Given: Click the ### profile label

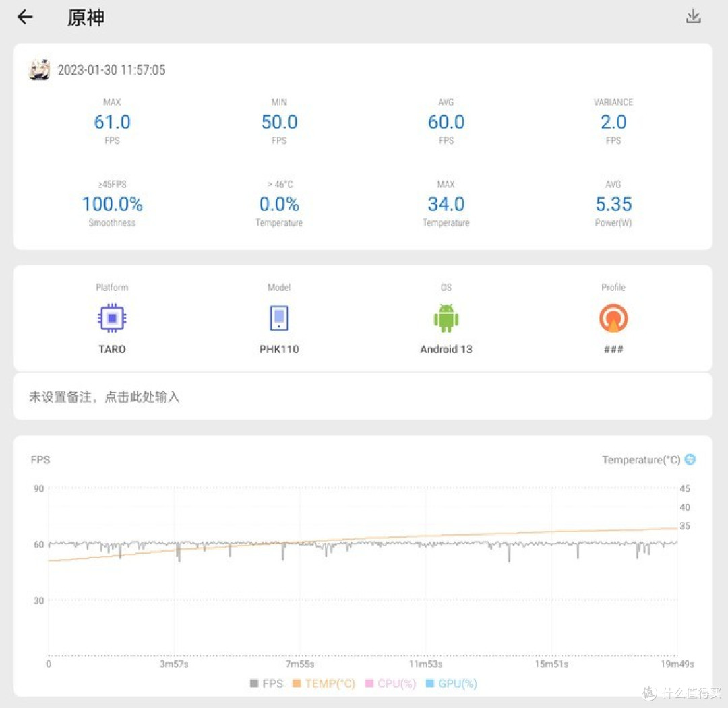Looking at the screenshot, I should pyautogui.click(x=613, y=349).
